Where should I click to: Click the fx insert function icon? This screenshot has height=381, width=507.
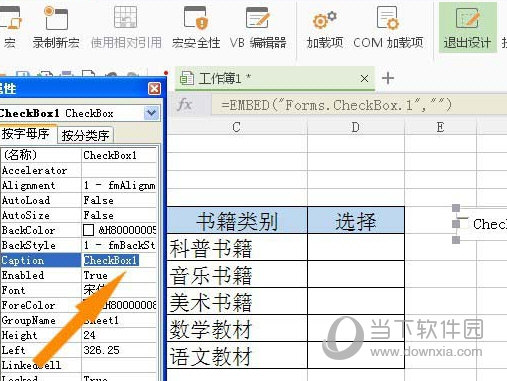coord(184,105)
